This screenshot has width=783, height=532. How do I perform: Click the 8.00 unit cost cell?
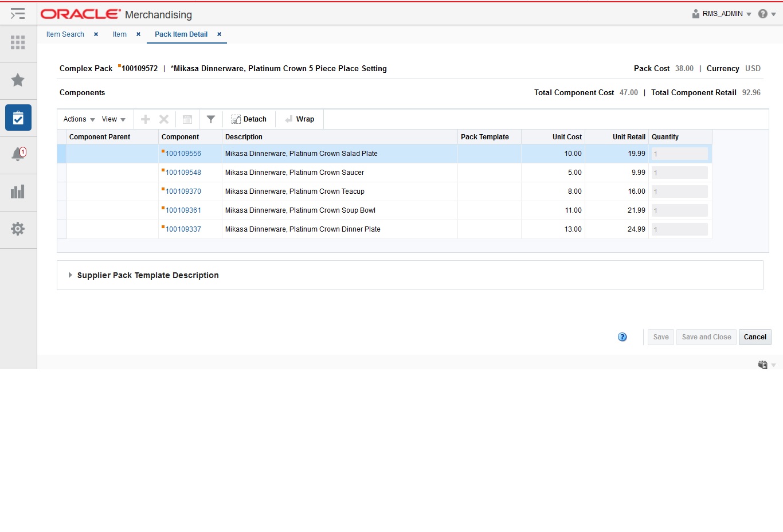[553, 191]
